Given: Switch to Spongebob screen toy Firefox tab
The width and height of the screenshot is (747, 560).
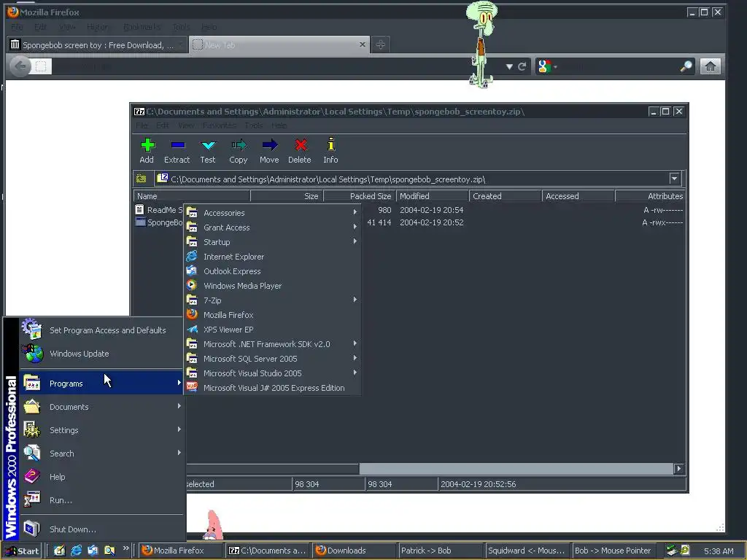Looking at the screenshot, I should (97, 44).
